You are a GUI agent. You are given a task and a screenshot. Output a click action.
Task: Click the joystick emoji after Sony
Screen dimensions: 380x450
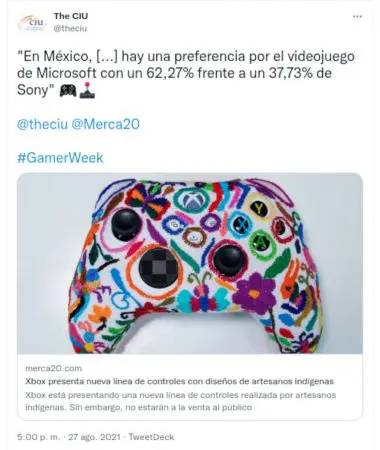coord(87,90)
